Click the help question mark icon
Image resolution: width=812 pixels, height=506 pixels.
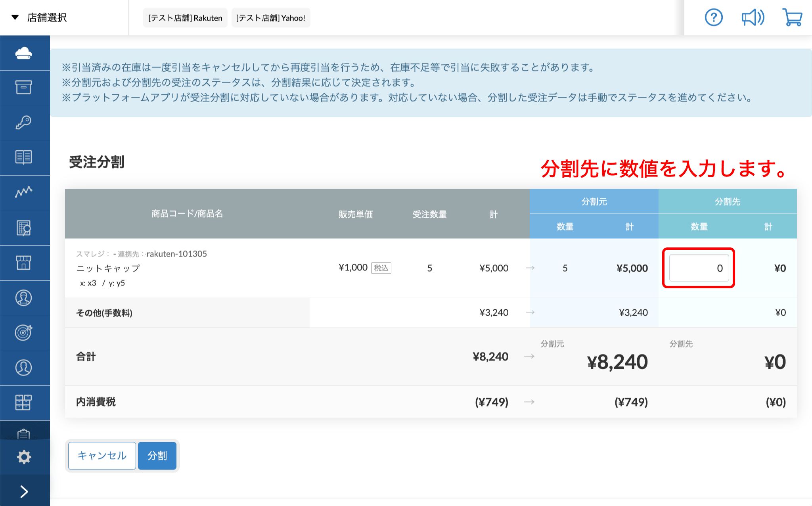pos(713,18)
